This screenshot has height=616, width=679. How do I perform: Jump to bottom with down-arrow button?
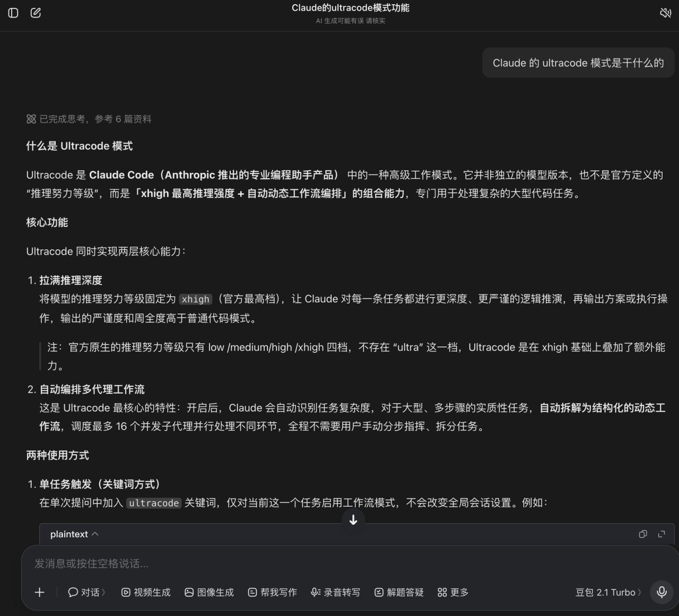click(x=353, y=520)
